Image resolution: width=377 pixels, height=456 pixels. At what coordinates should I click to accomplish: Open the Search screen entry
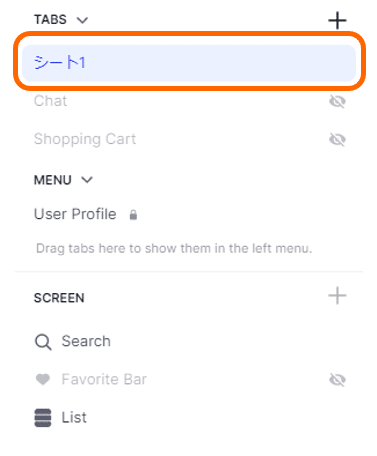[86, 341]
